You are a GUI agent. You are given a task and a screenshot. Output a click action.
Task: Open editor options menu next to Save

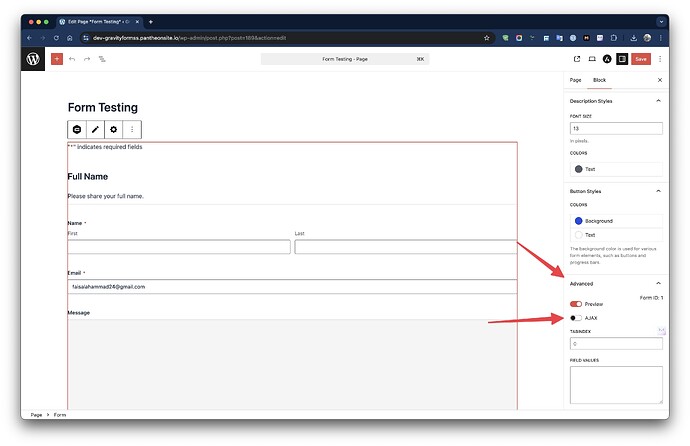pos(660,59)
